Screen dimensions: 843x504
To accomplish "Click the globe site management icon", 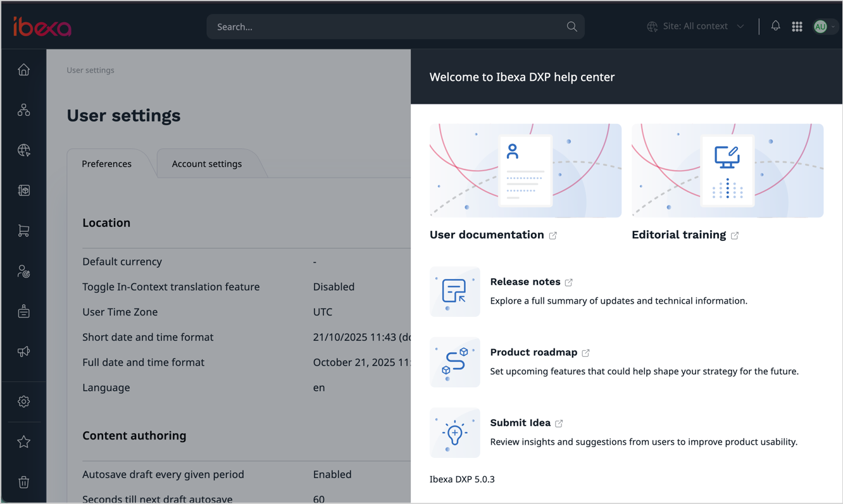I will coord(23,151).
